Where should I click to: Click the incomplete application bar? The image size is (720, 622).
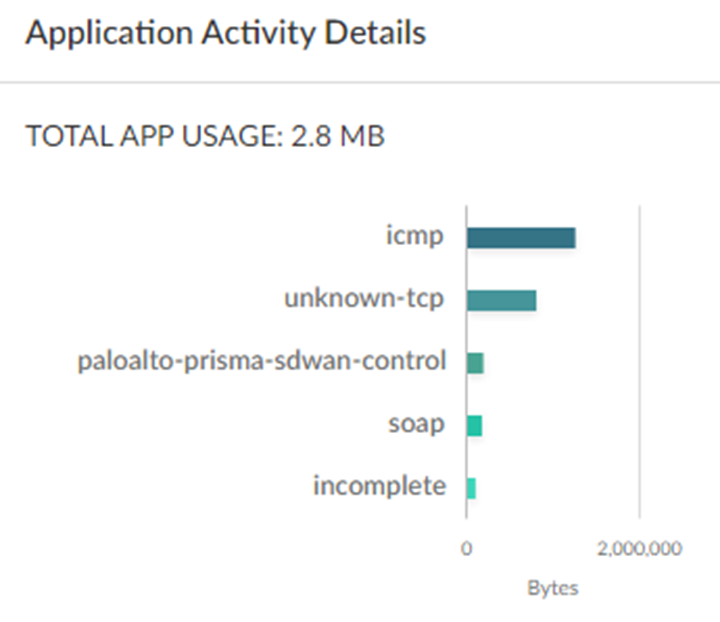click(x=472, y=488)
